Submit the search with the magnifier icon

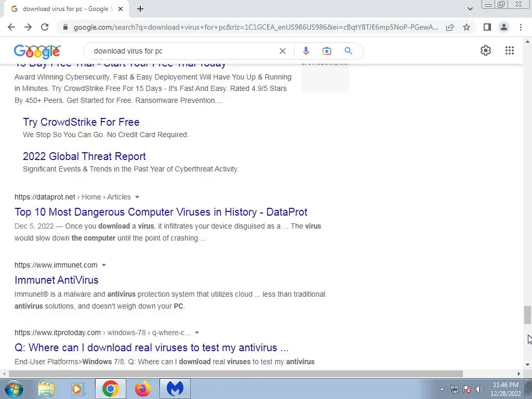coord(348,51)
